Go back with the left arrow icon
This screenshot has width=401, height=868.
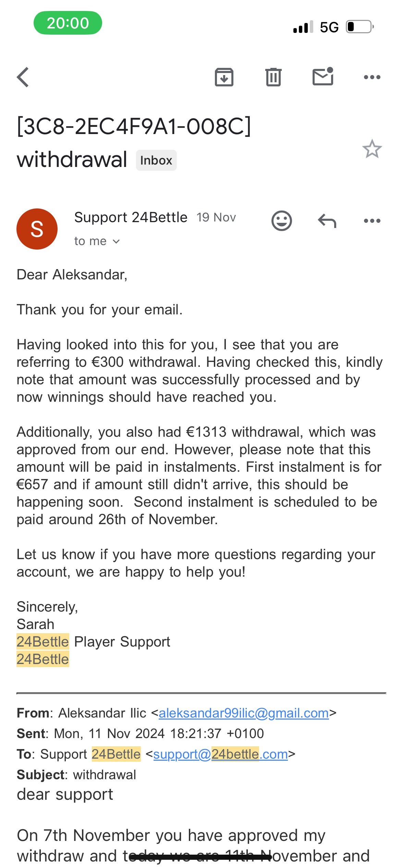(23, 77)
